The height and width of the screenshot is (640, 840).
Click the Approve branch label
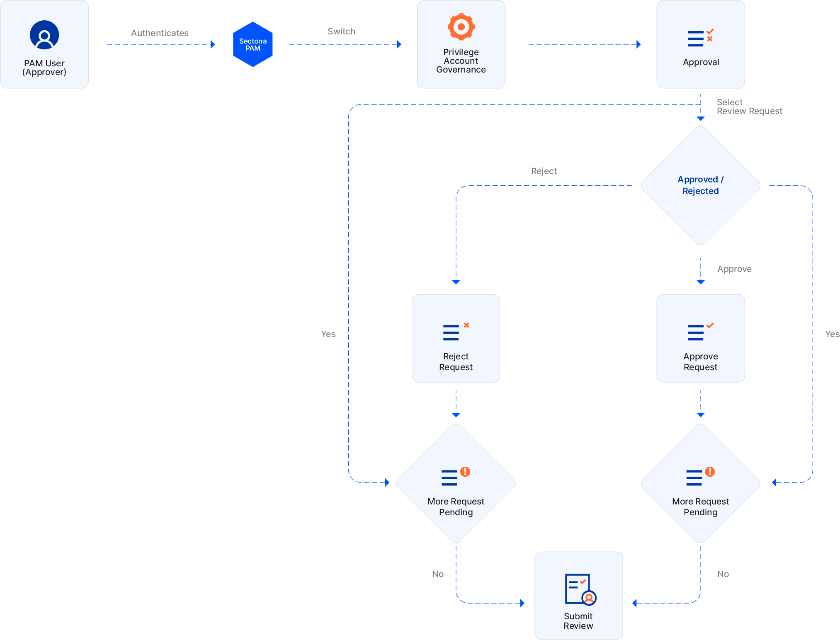pos(734,269)
